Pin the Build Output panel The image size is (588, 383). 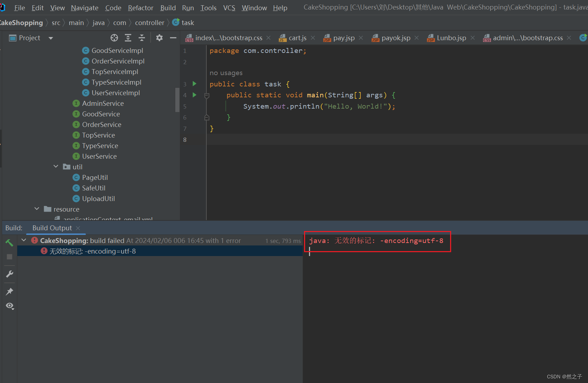[9, 291]
